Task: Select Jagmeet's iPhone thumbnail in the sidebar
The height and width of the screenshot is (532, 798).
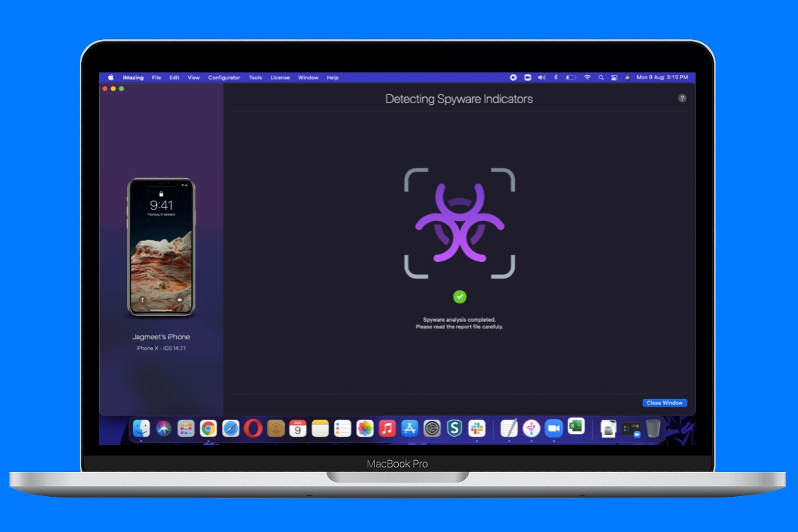Action: pos(160,246)
